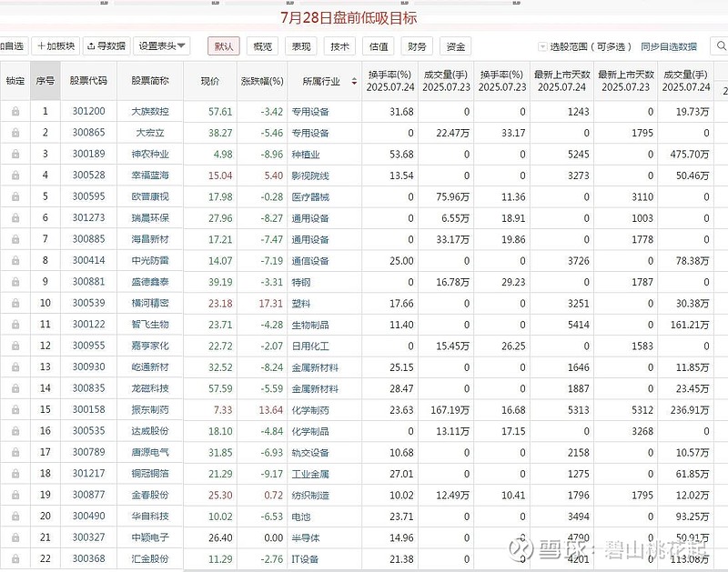Toggle lock icon for row 6 瑞晨环保
728x572 pixels.
(x=15, y=218)
